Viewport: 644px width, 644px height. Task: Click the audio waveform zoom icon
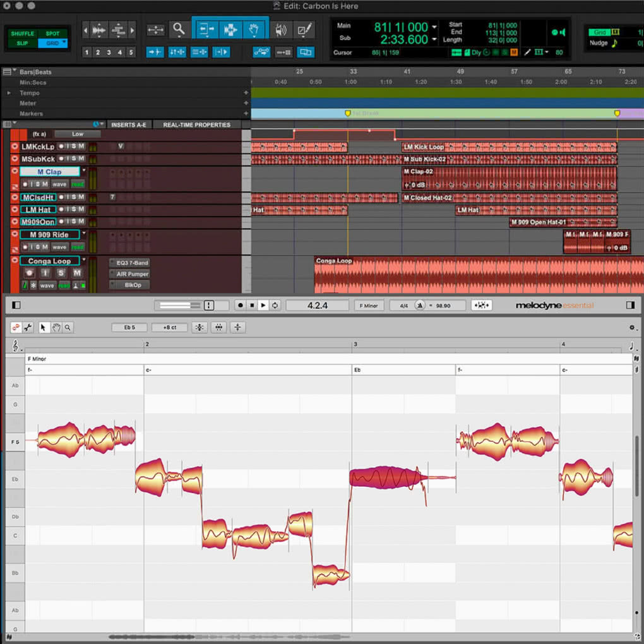tap(99, 30)
